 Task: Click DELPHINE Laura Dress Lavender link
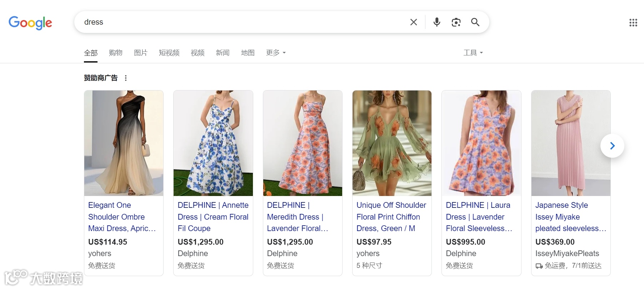479,217
